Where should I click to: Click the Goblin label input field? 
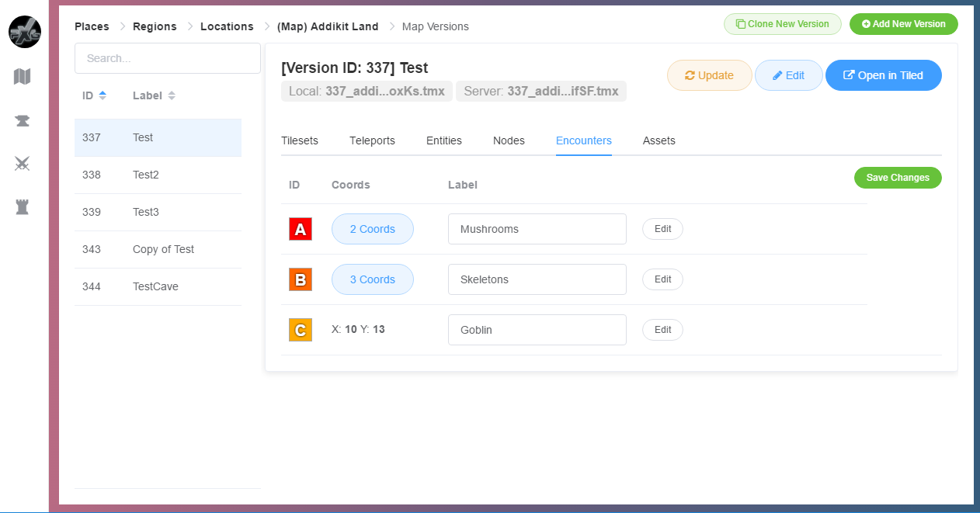pos(537,330)
